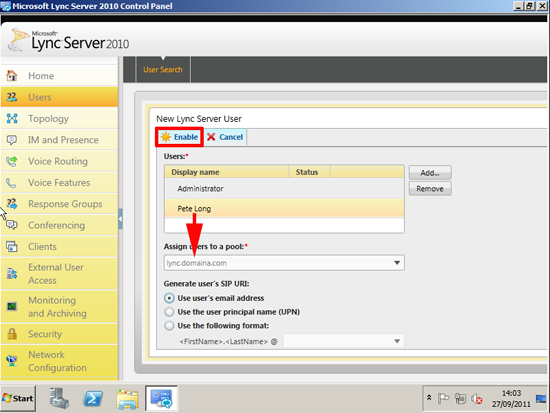This screenshot has height=413, width=550.
Task: Click the Monitoring and Archiving monitor icon
Action: pyautogui.click(x=12, y=307)
